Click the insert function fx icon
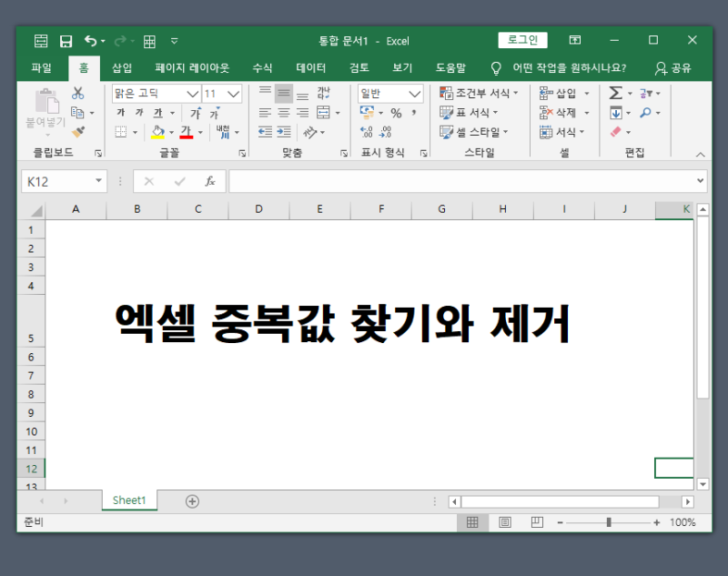Image resolution: width=728 pixels, height=576 pixels. click(209, 181)
